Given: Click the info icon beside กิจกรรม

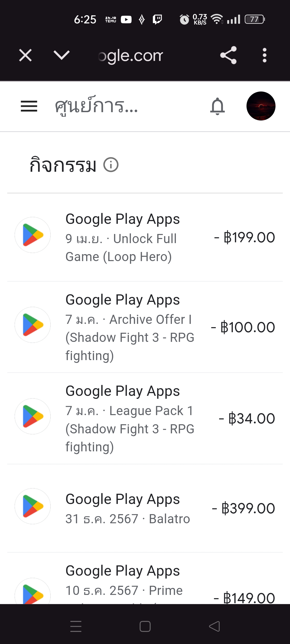Looking at the screenshot, I should coord(111,165).
